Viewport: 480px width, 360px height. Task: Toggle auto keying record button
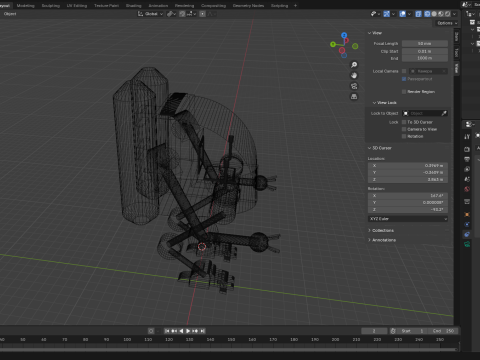click(151, 331)
